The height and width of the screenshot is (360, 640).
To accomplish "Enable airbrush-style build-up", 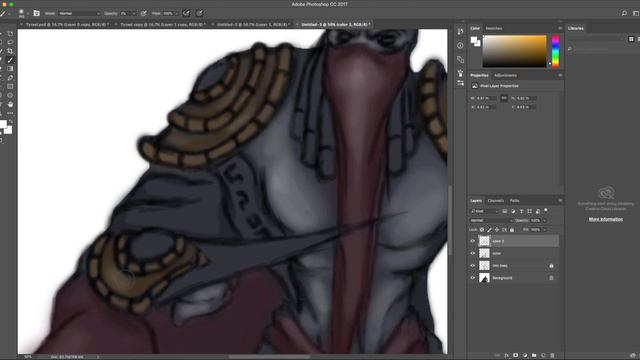I will click(186, 13).
